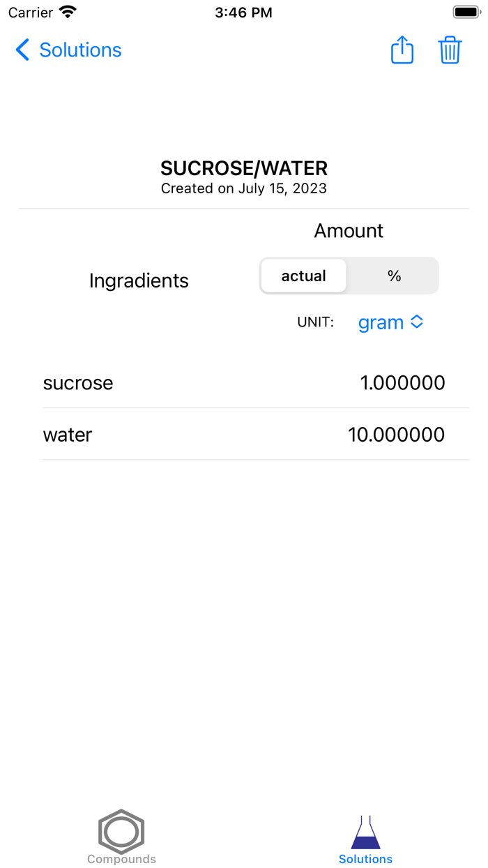Tap the share icon
Viewport: 488px width, 868px height.
pyautogui.click(x=402, y=50)
